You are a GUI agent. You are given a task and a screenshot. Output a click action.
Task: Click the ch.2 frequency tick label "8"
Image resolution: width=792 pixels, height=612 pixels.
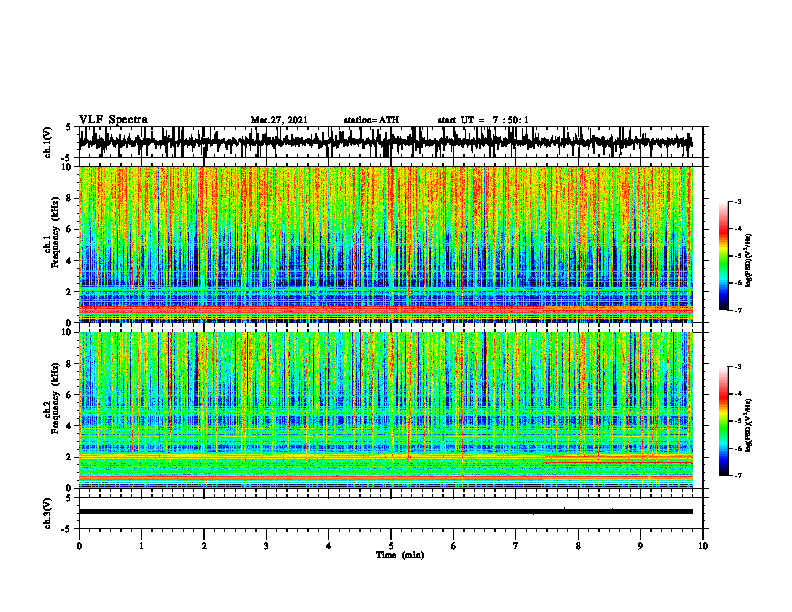click(x=70, y=364)
